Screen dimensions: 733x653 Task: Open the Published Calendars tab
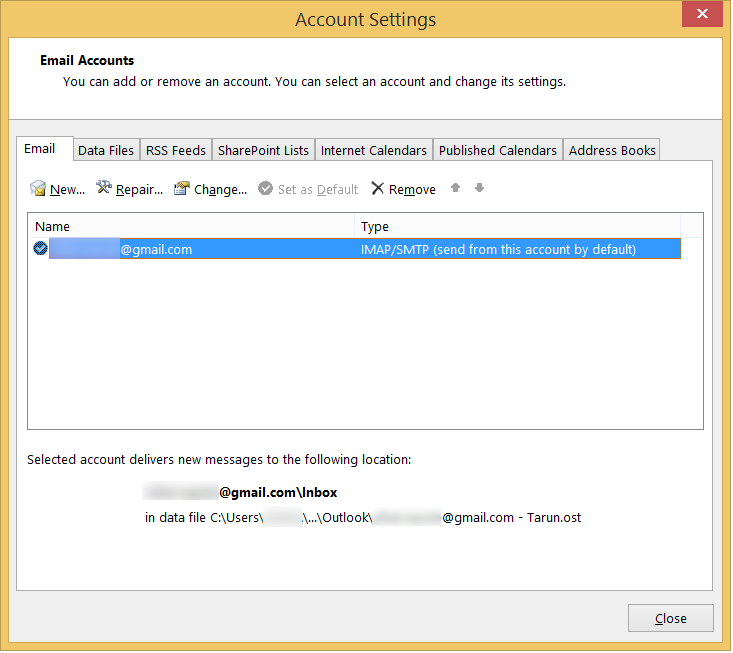point(498,151)
